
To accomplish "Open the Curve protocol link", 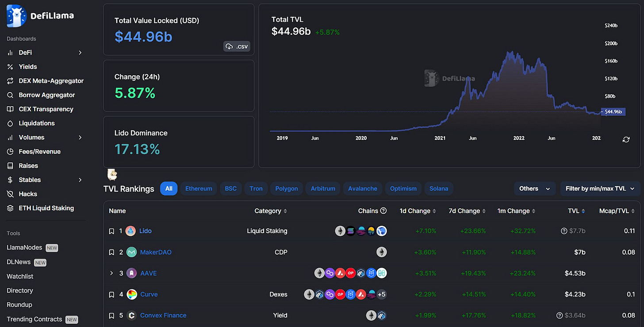I will (x=149, y=294).
